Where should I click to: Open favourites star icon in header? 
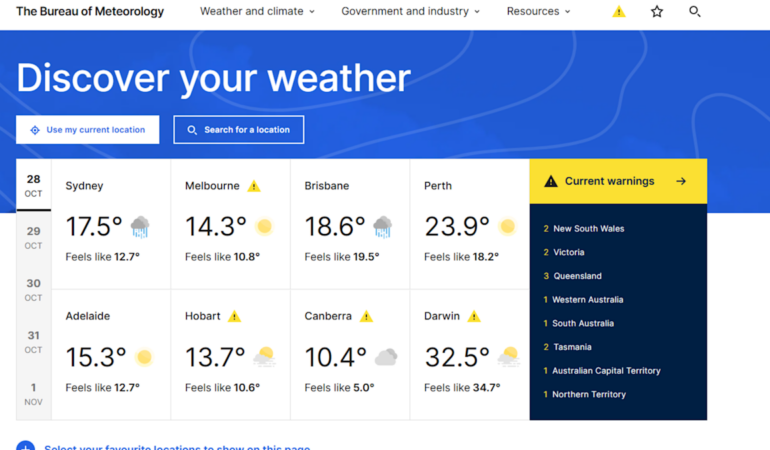pyautogui.click(x=657, y=11)
